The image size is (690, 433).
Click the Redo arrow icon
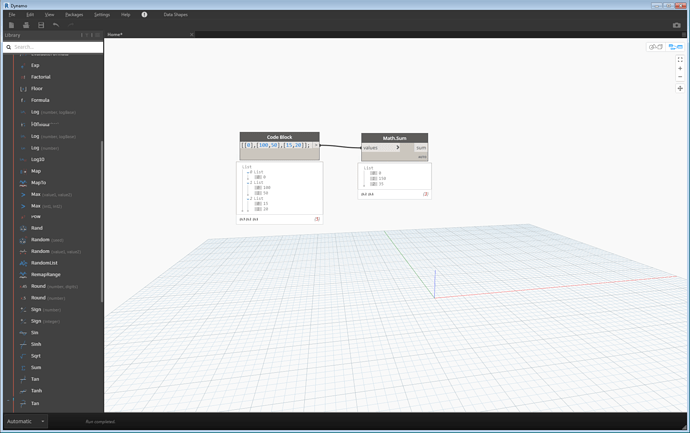(70, 25)
